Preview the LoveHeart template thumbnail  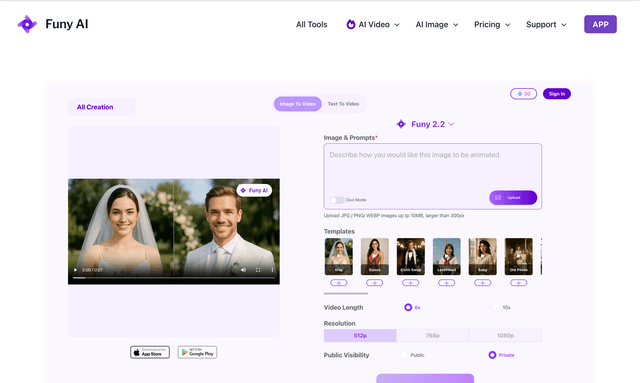(x=447, y=256)
